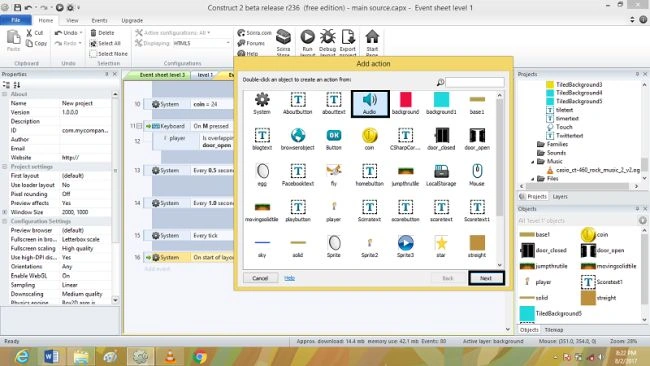This screenshot has height=366, width=650.
Task: Select the Audio object icon
Action: (370, 104)
